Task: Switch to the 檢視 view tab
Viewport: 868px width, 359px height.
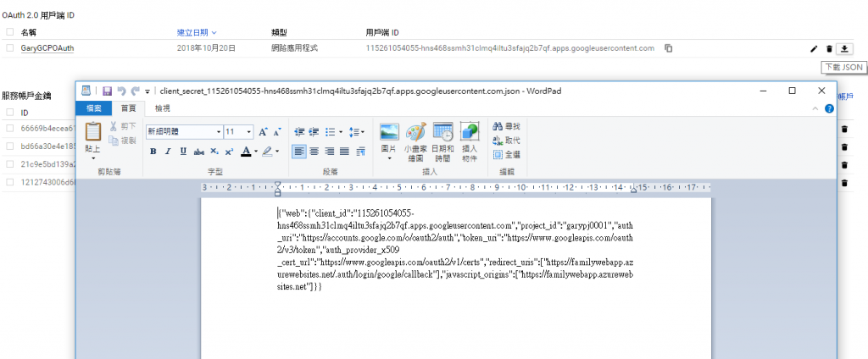Action: pos(162,108)
